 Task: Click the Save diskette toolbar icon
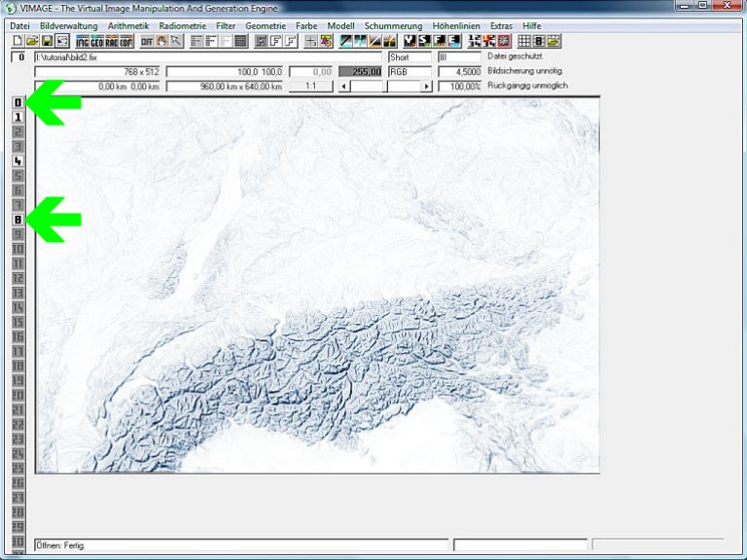(x=46, y=41)
